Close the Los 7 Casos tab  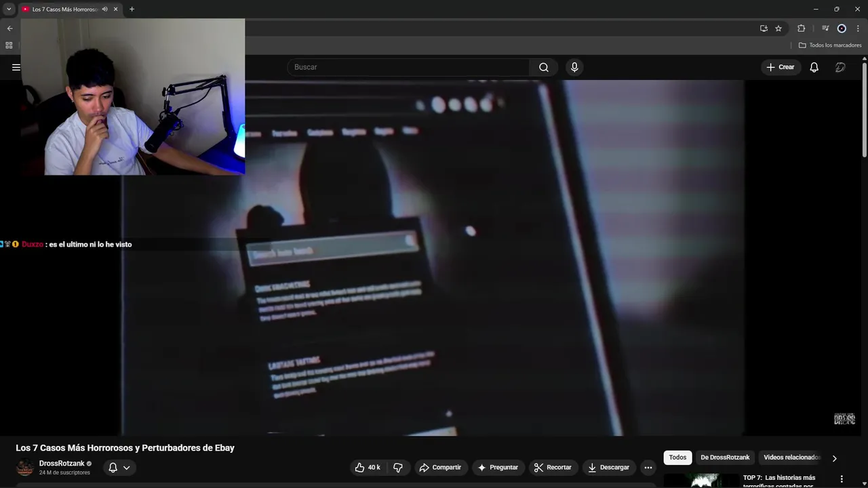115,9
